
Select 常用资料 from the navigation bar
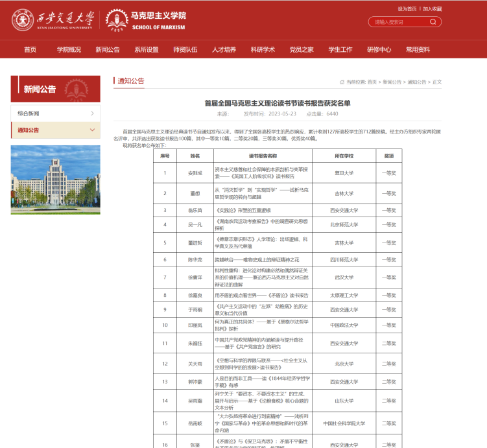[418, 49]
